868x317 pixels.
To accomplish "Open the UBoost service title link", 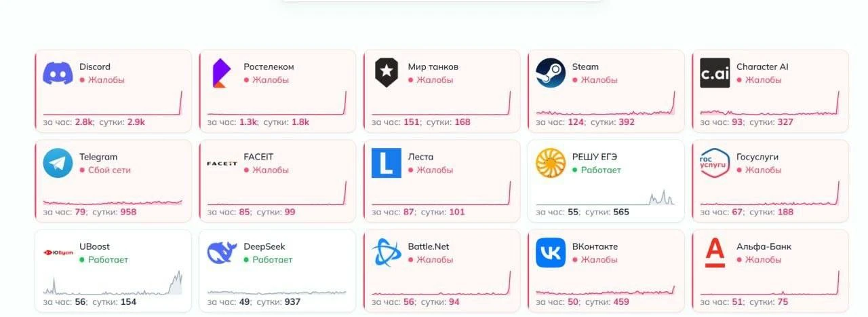I will click(x=94, y=246).
